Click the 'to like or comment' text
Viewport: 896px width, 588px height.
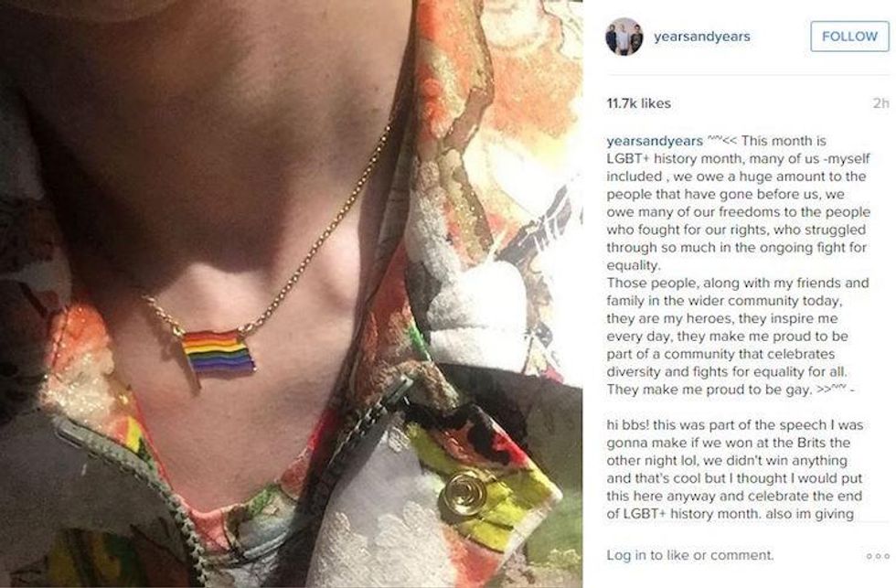[x=711, y=555]
